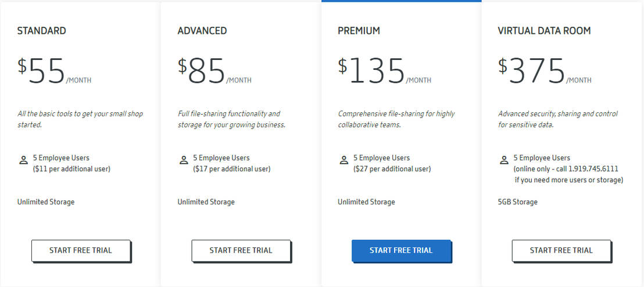Start free trial for Standard plan
644x287 pixels.
(x=81, y=250)
